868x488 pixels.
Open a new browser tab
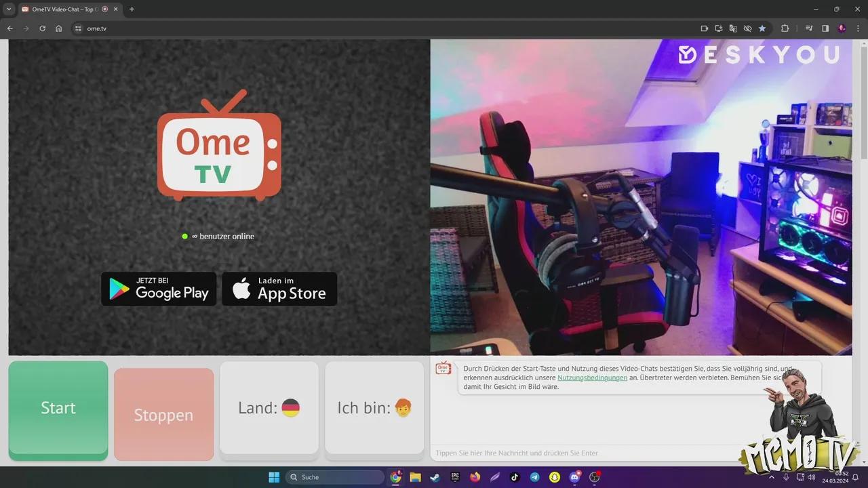coord(132,9)
